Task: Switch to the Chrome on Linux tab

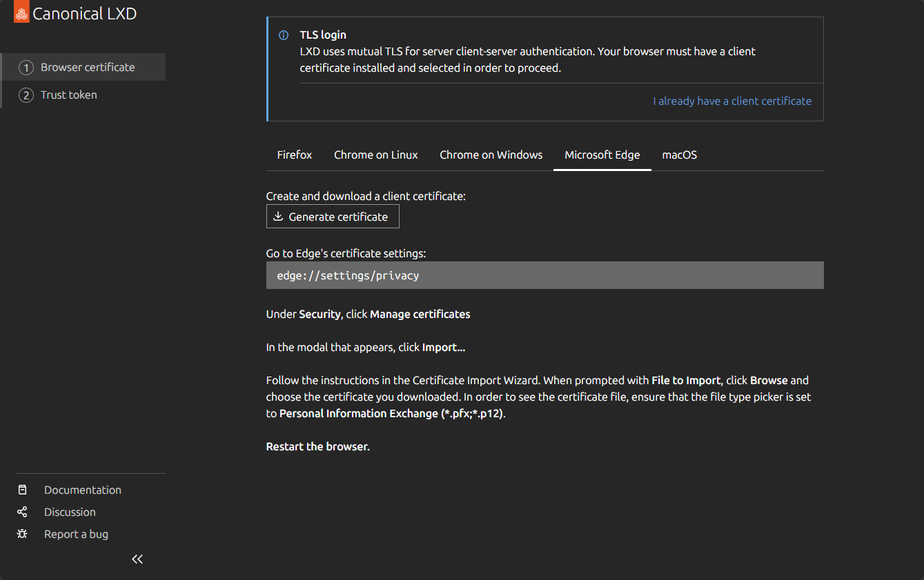Action: 376,154
